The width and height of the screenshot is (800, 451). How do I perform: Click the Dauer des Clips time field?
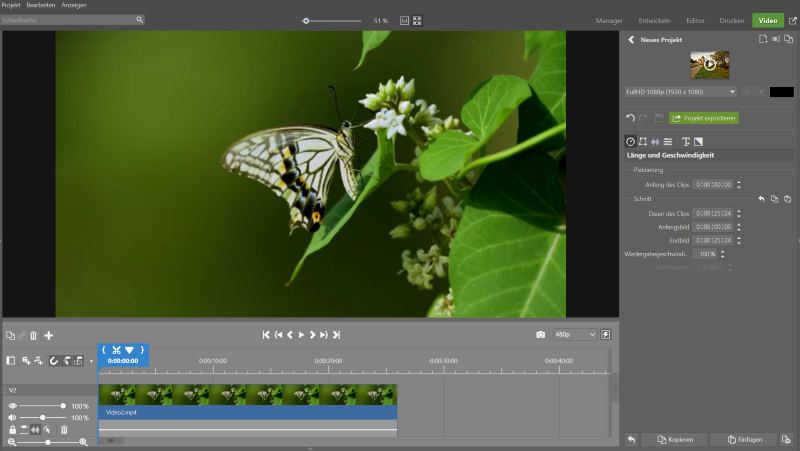(713, 213)
